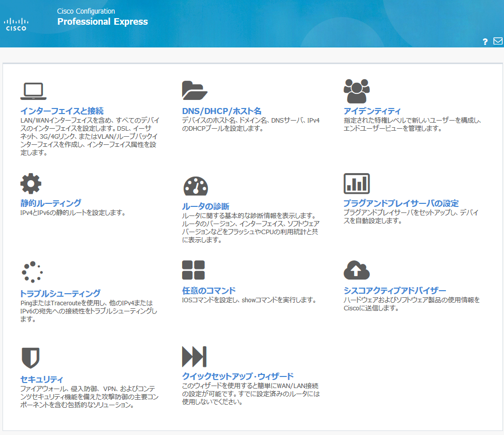Open help using the ? icon
The image size is (504, 435).
point(485,41)
